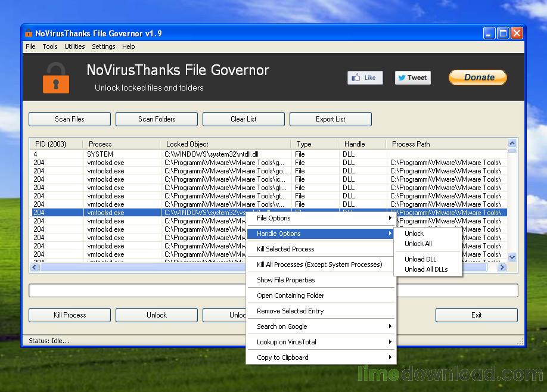Sort by PID (2003) column header
Viewport: 547px width, 392px height.
(57, 144)
